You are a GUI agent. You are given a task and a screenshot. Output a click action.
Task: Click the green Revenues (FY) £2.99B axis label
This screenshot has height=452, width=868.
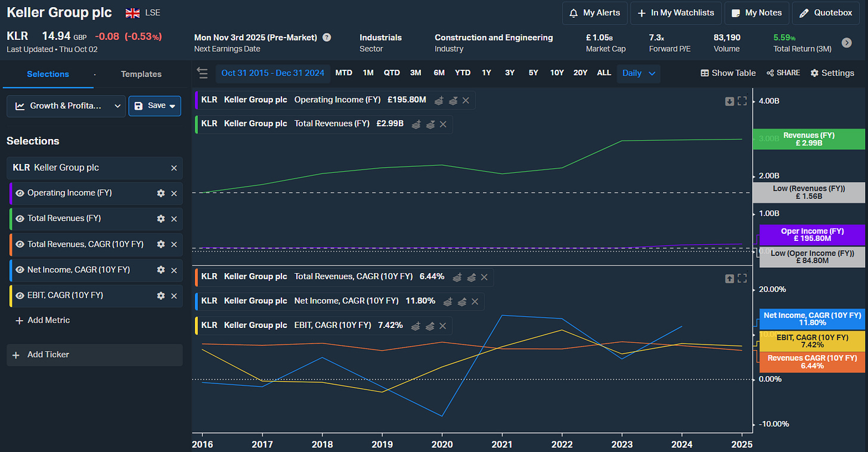[809, 140]
